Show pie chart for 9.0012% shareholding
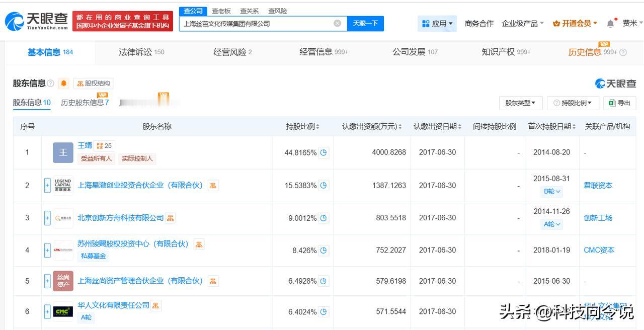Viewport: 644px width, 330px height. (x=324, y=218)
